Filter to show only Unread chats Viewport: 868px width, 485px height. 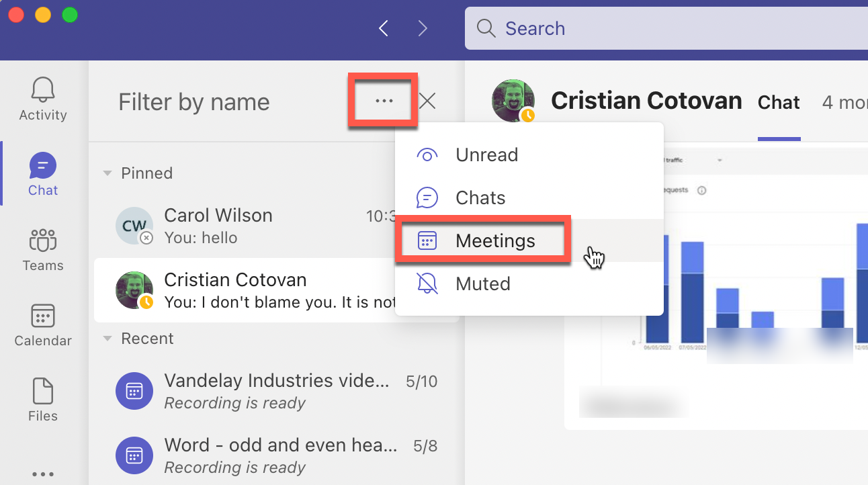point(486,155)
